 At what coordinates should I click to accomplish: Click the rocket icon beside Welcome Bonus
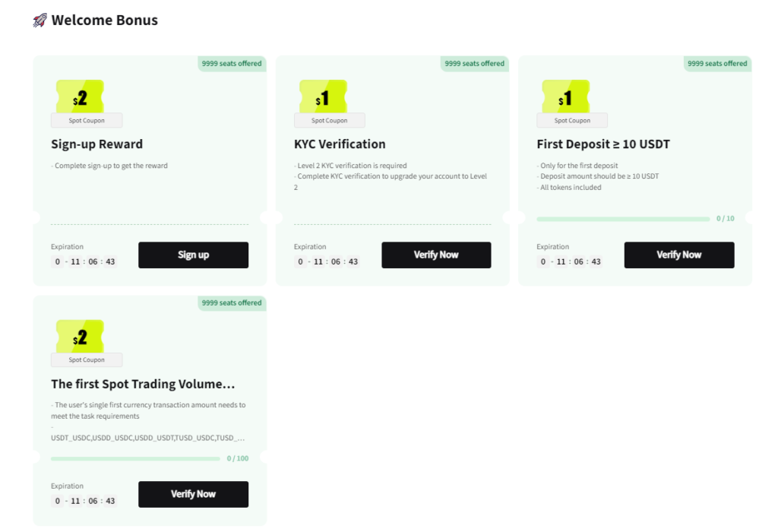[x=40, y=21]
